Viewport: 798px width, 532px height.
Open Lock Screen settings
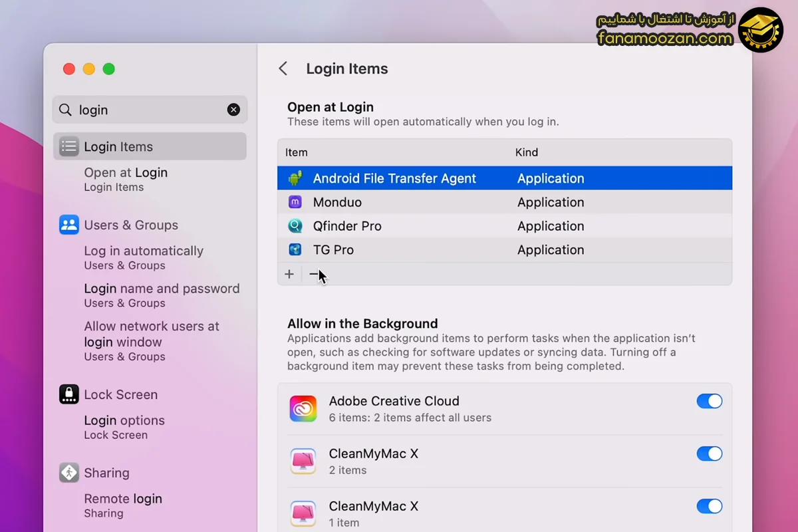[x=120, y=394]
